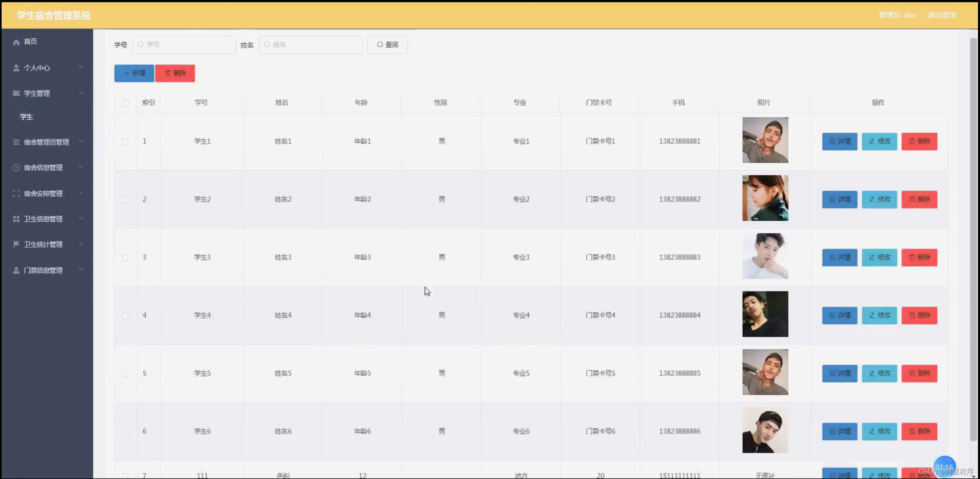Click the 门禁信息管理 sidebar icon

point(16,270)
